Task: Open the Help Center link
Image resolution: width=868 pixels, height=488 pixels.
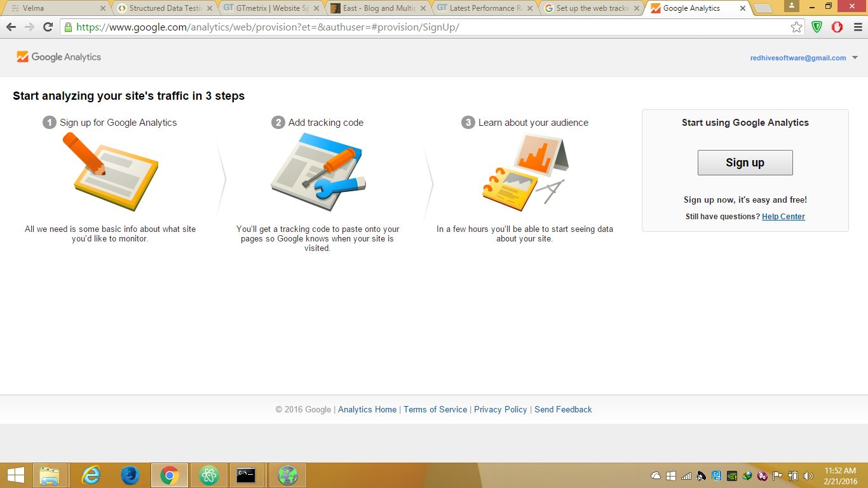Action: click(783, 217)
